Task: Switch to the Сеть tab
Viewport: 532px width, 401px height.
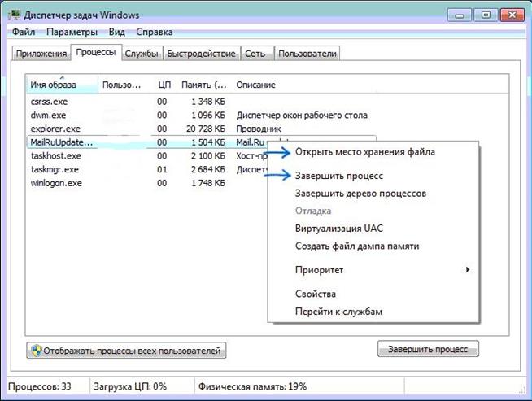Action: pos(255,54)
